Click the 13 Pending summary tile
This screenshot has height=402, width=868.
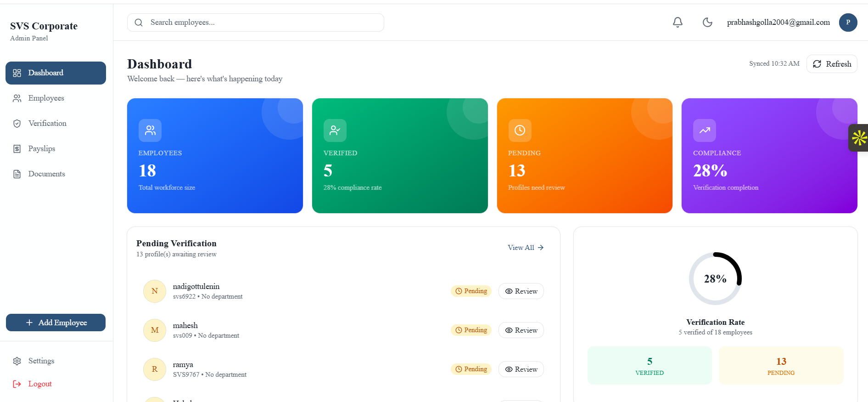(781, 366)
